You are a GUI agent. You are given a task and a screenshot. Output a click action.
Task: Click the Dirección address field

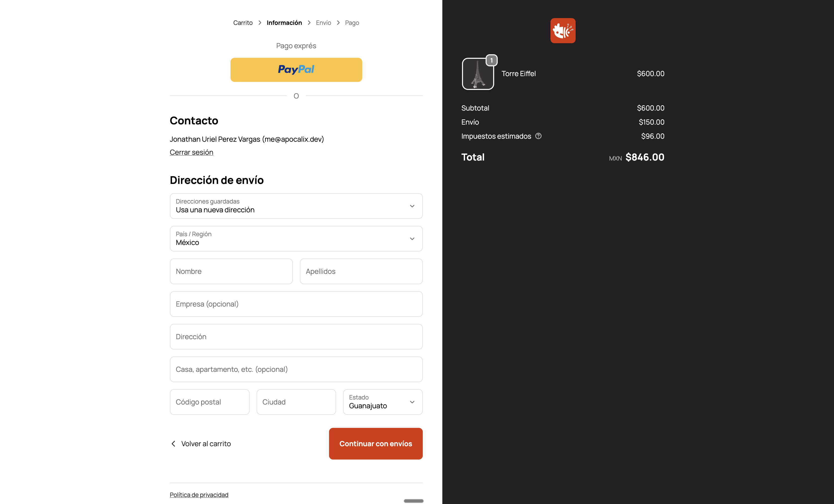(296, 337)
